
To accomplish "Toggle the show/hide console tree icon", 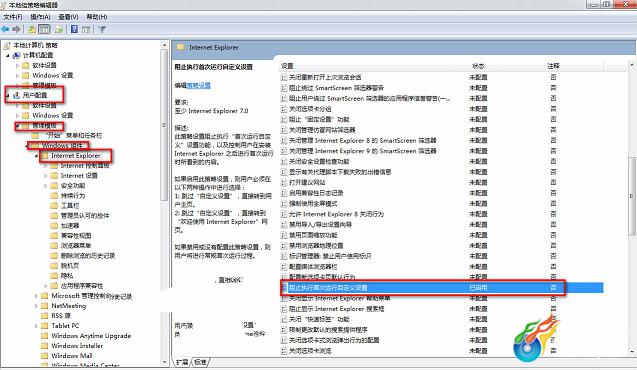I will [x=44, y=29].
